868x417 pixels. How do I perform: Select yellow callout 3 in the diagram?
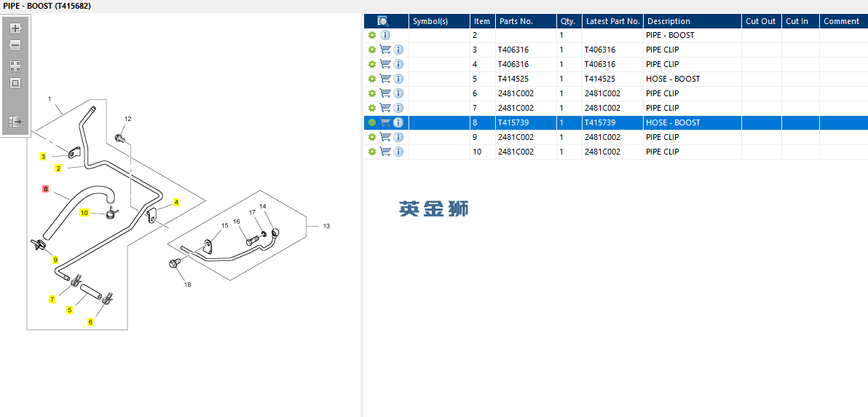(x=43, y=157)
